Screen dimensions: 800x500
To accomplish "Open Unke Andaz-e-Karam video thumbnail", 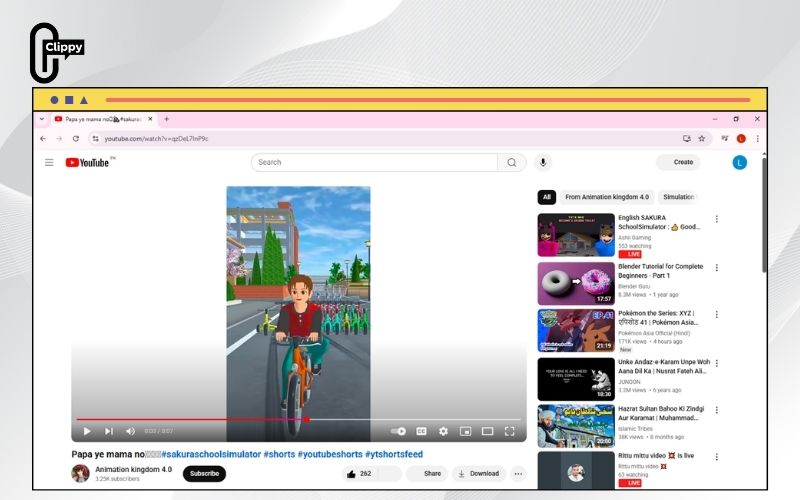I will 576,379.
